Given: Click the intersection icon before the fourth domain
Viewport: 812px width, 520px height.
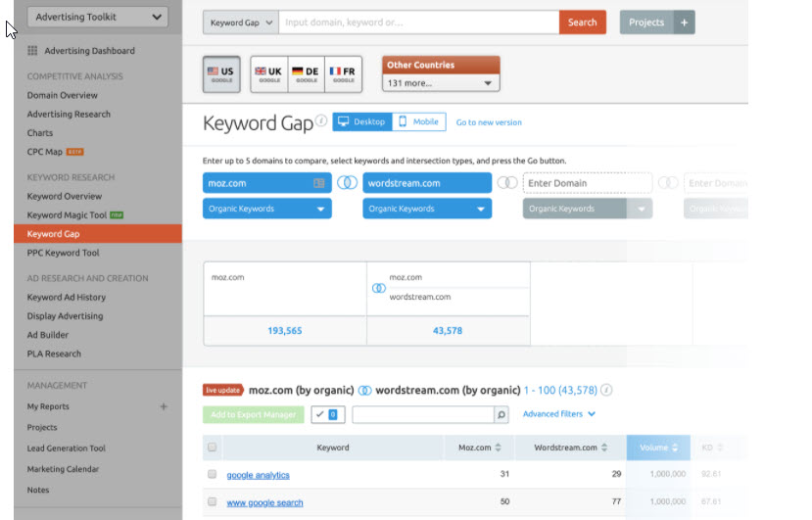Looking at the screenshot, I should (x=668, y=183).
